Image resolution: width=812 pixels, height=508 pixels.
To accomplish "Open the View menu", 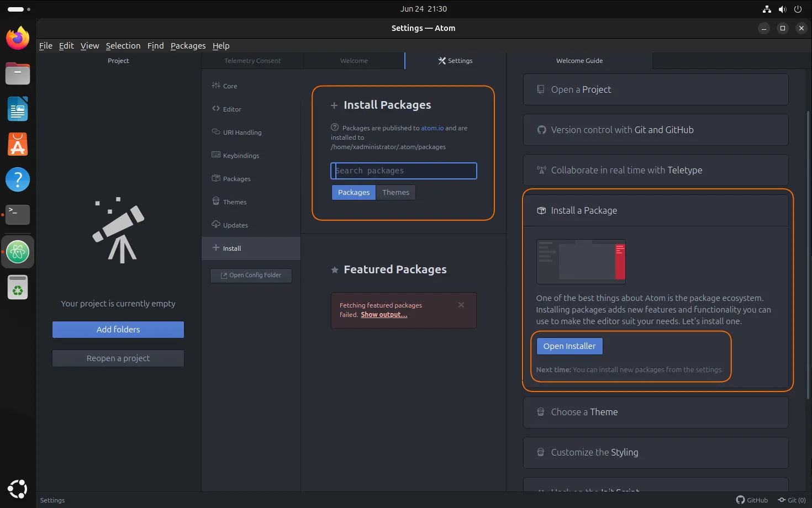I will 89,46.
